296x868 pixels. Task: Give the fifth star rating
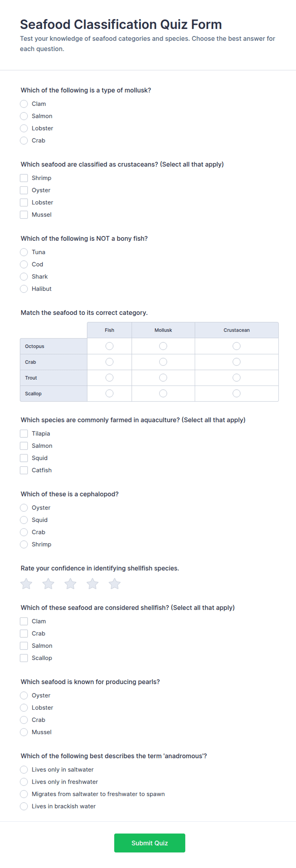click(x=115, y=584)
